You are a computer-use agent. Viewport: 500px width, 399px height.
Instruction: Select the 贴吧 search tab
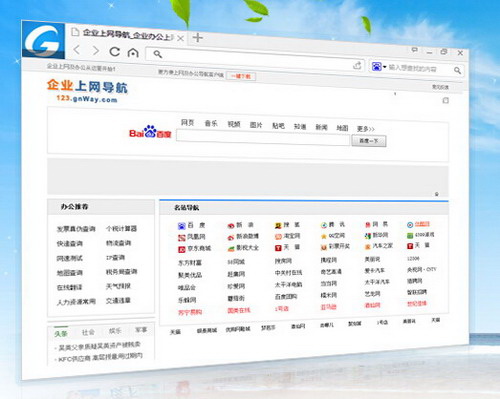coord(278,126)
